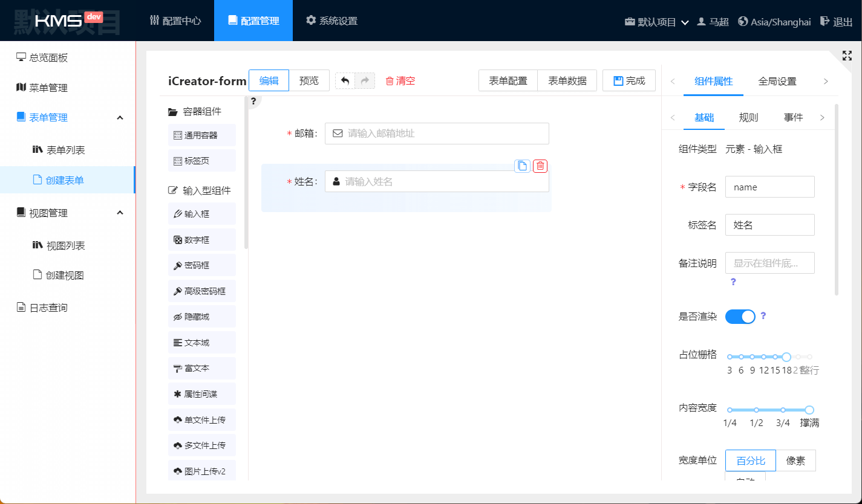The image size is (862, 504).
Task: Toggle the 是否渲染 switch
Action: pos(740,317)
